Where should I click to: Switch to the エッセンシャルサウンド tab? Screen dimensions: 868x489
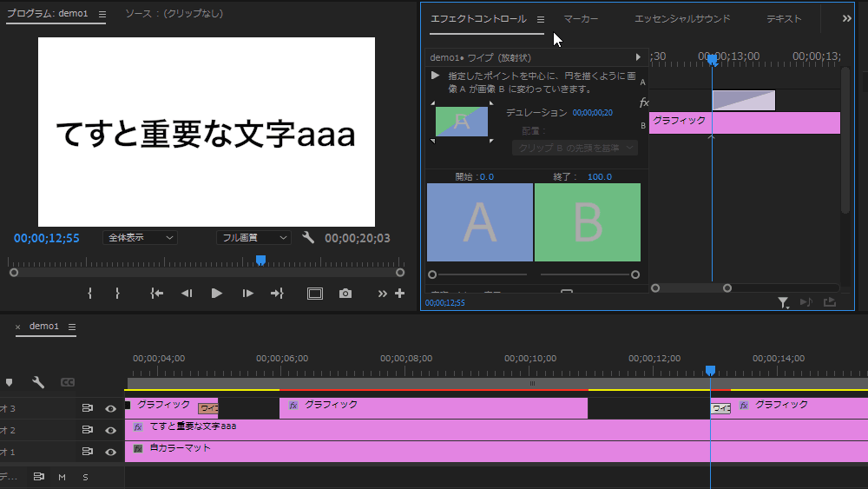pyautogui.click(x=682, y=19)
